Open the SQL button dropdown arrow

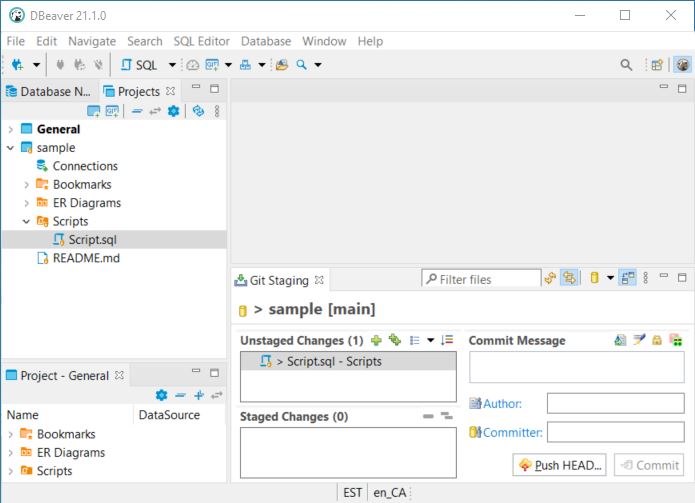(x=172, y=65)
